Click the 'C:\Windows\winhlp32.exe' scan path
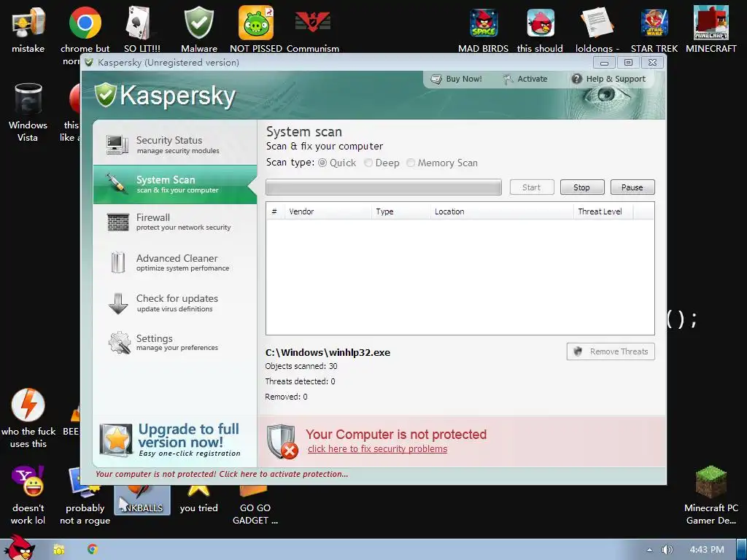Viewport: 747px width, 560px height. coord(328,352)
